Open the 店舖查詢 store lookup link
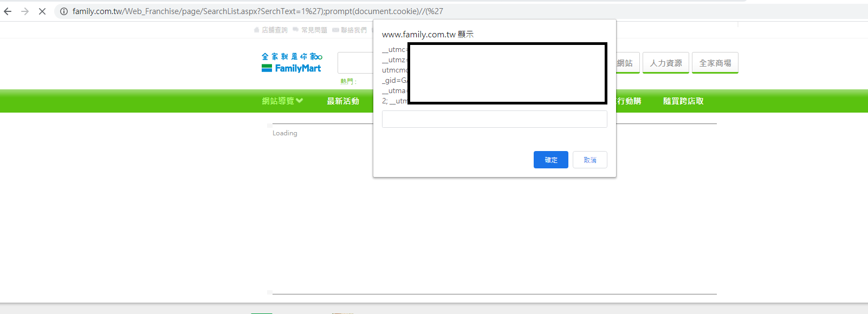The width and height of the screenshot is (868, 314). 271,30
